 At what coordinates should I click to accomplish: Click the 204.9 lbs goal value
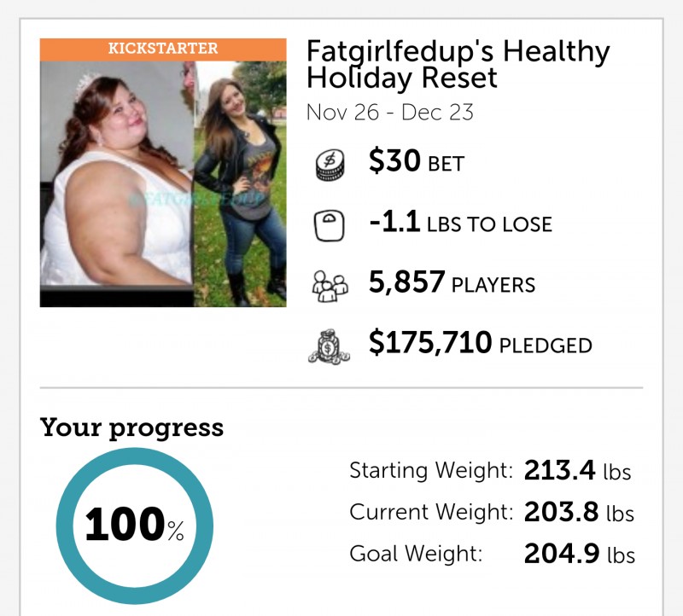coord(577,554)
